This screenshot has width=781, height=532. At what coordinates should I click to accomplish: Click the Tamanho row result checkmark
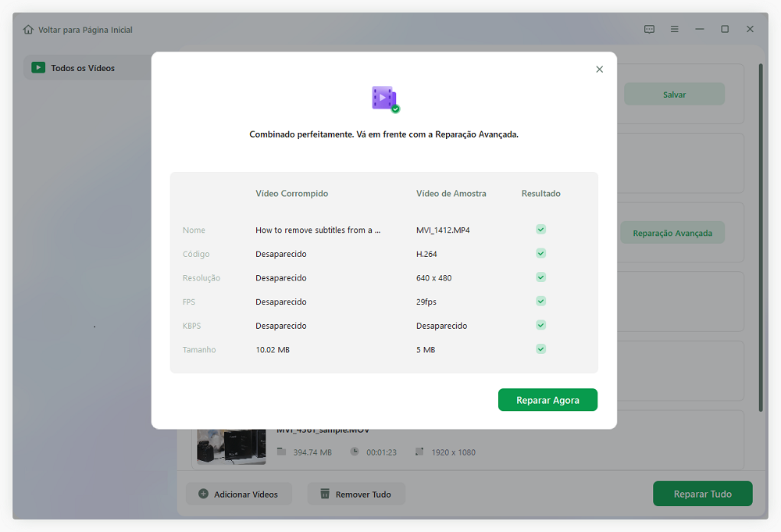541,348
